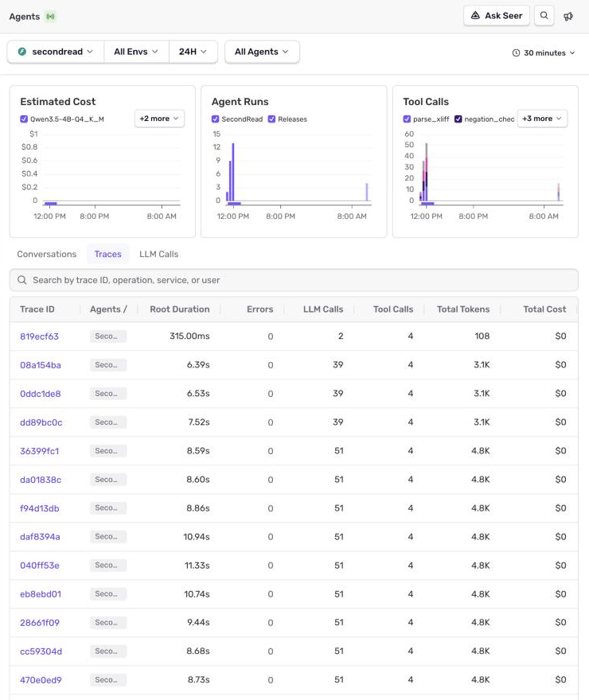Image resolution: width=589 pixels, height=700 pixels.
Task: Select the Traces tab
Action: click(x=108, y=254)
